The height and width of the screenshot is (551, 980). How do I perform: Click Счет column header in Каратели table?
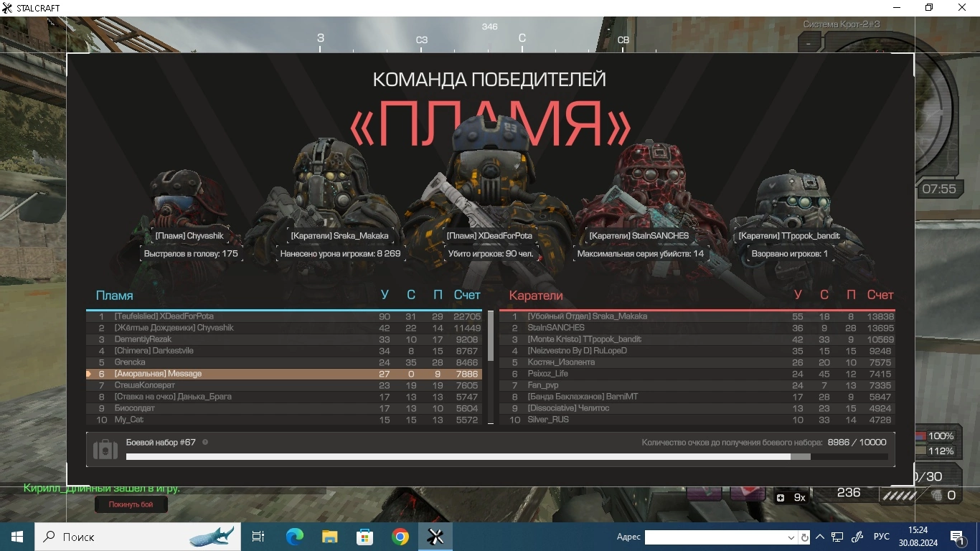880,295
